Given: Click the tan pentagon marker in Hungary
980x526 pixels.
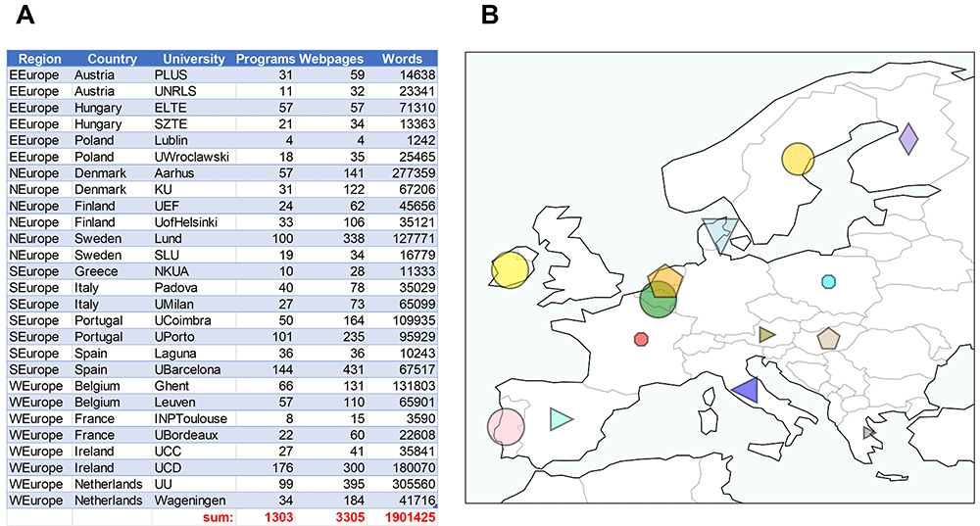Looking at the screenshot, I should (x=828, y=339).
